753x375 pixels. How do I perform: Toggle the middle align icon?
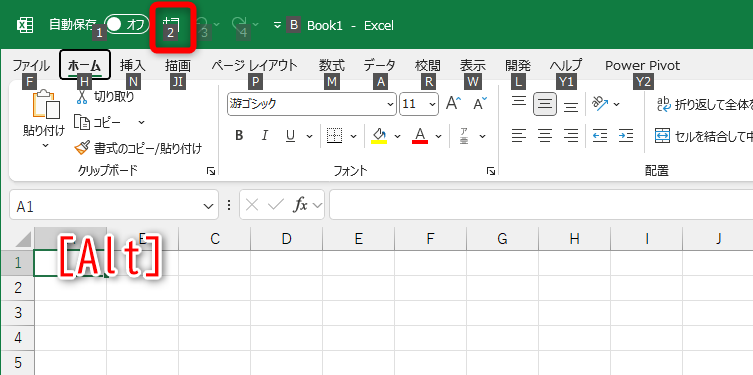click(x=545, y=104)
